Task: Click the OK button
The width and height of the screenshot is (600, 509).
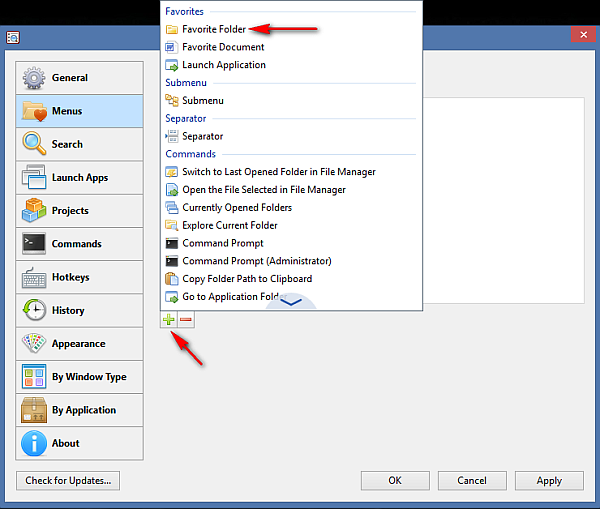Action: pyautogui.click(x=395, y=481)
